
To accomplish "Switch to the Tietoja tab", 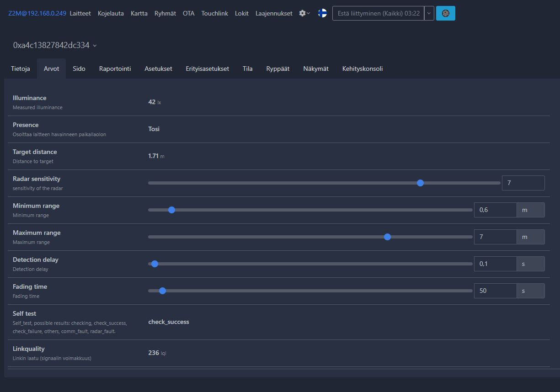I will (21, 69).
